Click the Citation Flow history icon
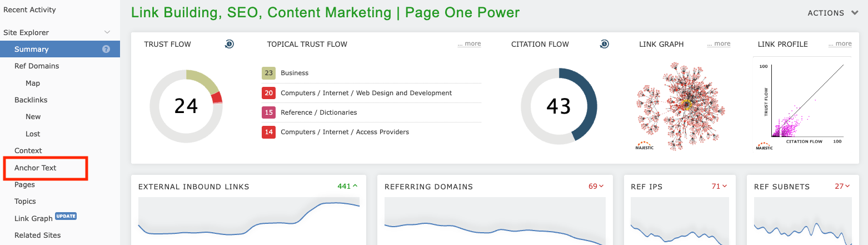Image resolution: width=868 pixels, height=245 pixels. coord(604,44)
